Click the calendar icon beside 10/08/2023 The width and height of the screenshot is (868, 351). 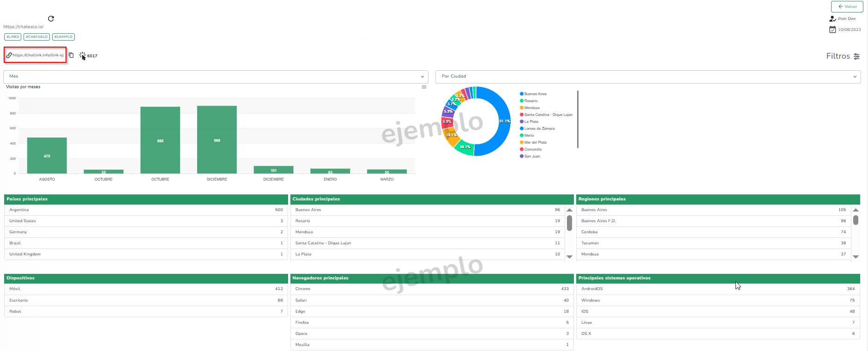point(832,30)
